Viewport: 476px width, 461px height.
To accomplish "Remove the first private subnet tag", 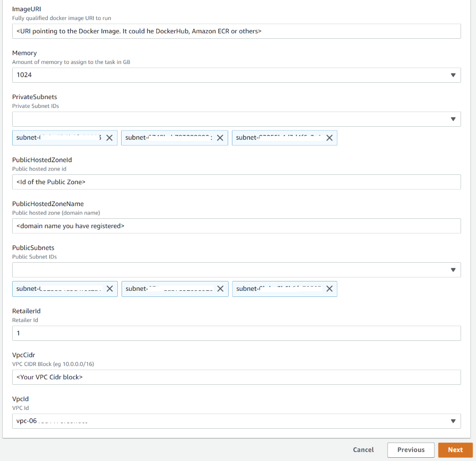I will pyautogui.click(x=109, y=138).
